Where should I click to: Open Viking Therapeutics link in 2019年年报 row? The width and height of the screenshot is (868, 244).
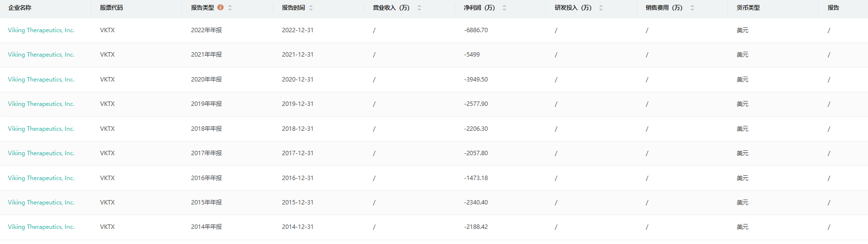[x=41, y=104]
